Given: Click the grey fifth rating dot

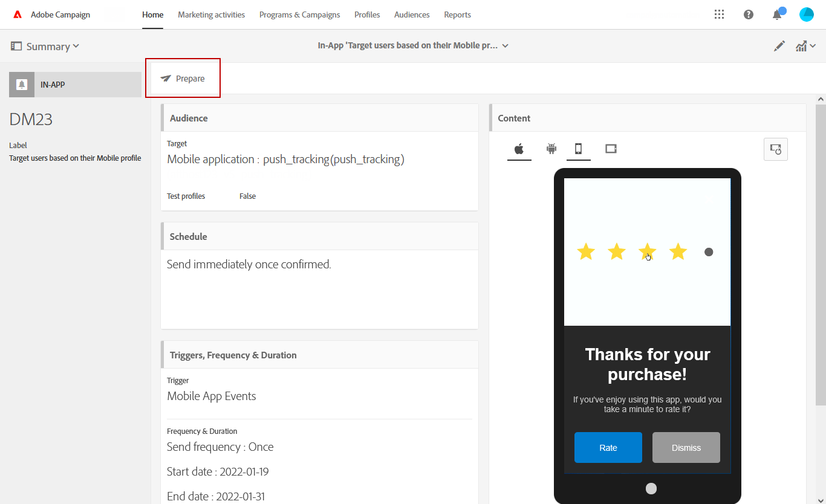Looking at the screenshot, I should pos(709,252).
